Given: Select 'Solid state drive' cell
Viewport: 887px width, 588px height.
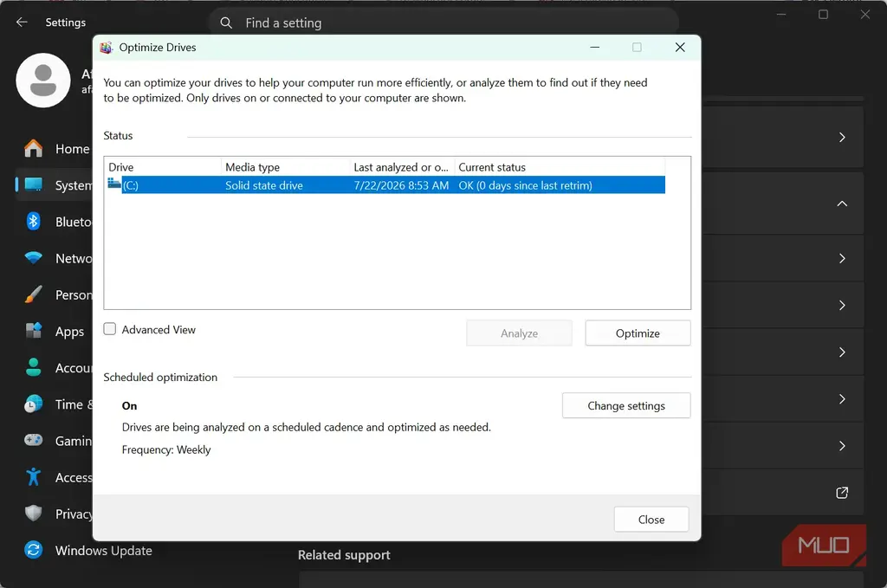Looking at the screenshot, I should tap(263, 185).
